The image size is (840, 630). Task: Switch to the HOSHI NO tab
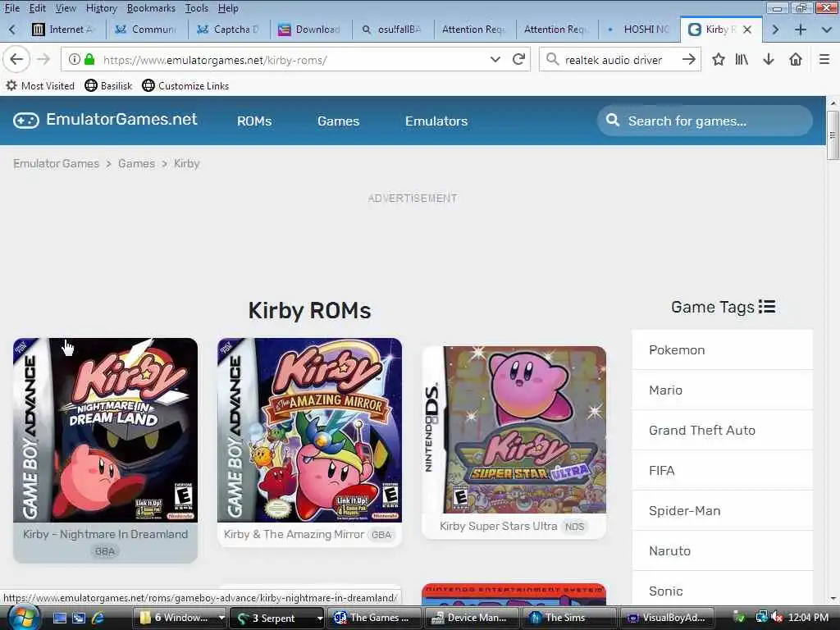[639, 30]
